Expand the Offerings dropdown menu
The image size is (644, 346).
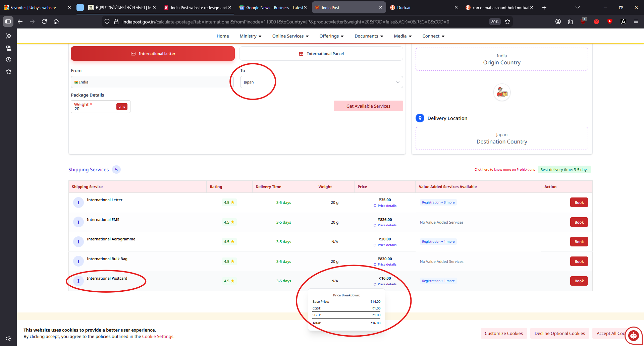pos(331,36)
